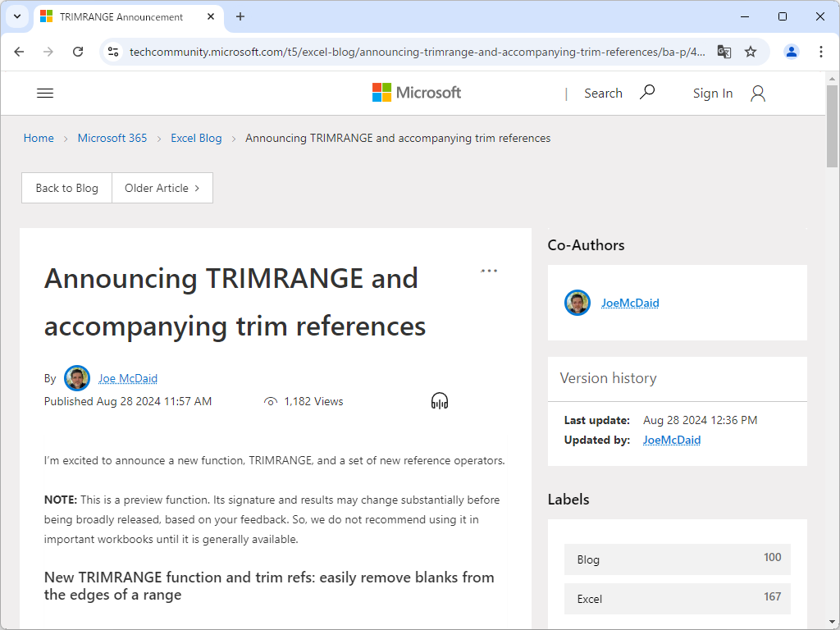Click the translate page icon
The image size is (840, 630).
click(724, 52)
